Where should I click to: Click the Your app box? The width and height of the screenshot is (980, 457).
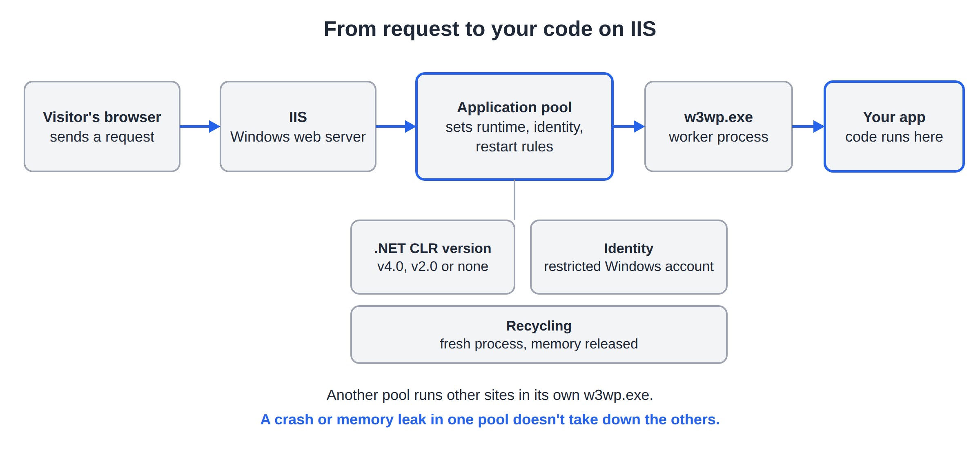pyautogui.click(x=894, y=126)
